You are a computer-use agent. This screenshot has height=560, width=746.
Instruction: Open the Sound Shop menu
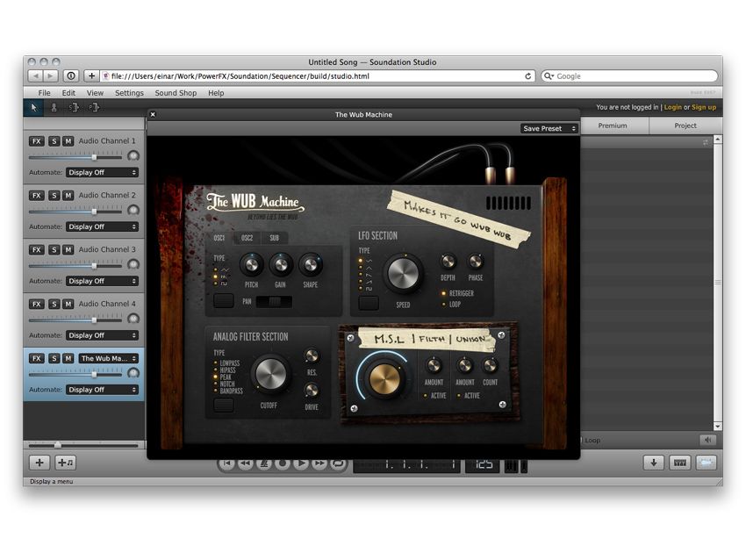[x=175, y=92]
